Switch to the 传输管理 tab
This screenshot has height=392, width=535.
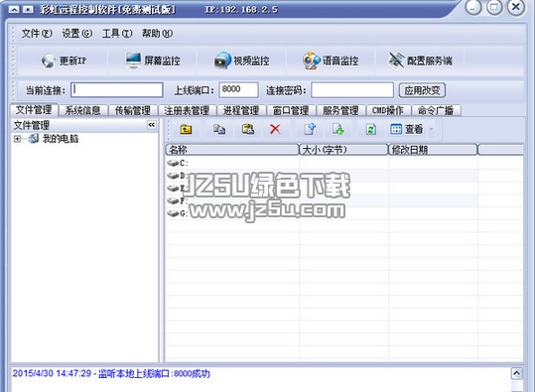(132, 110)
